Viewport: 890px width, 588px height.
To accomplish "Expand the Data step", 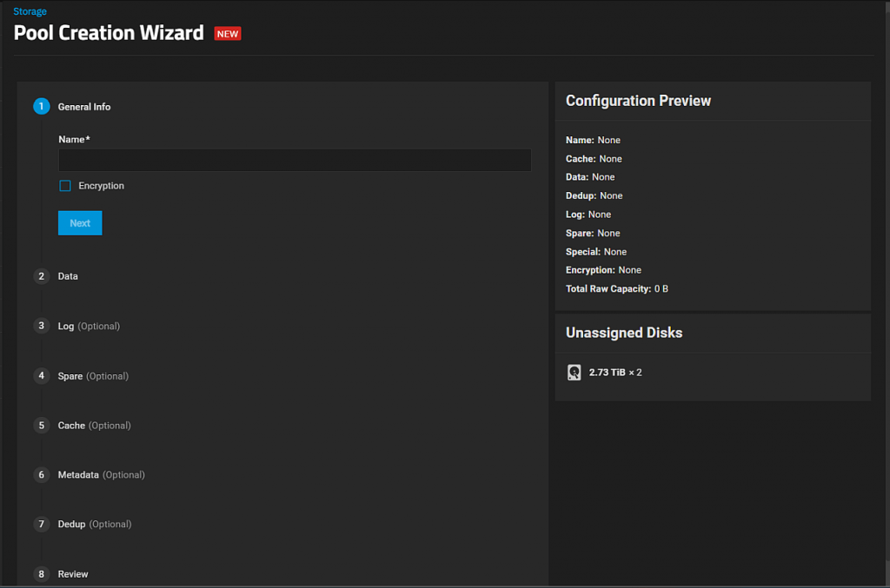I will [x=68, y=276].
